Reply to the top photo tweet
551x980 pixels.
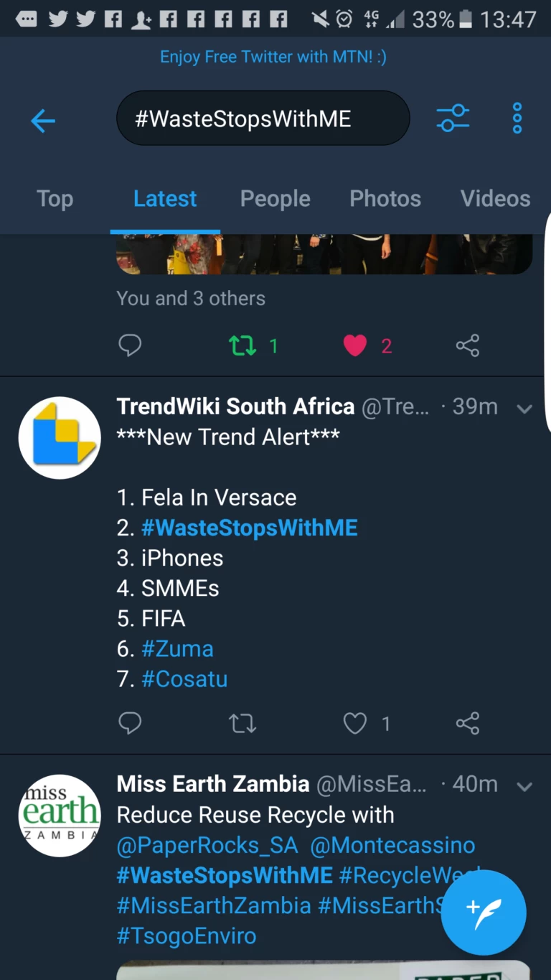coord(130,346)
